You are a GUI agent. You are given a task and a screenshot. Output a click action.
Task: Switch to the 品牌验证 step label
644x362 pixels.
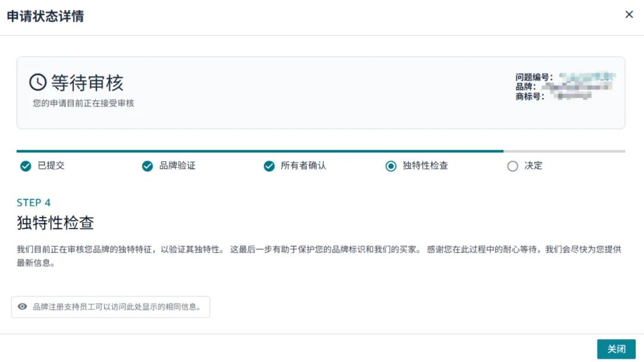[x=177, y=166]
